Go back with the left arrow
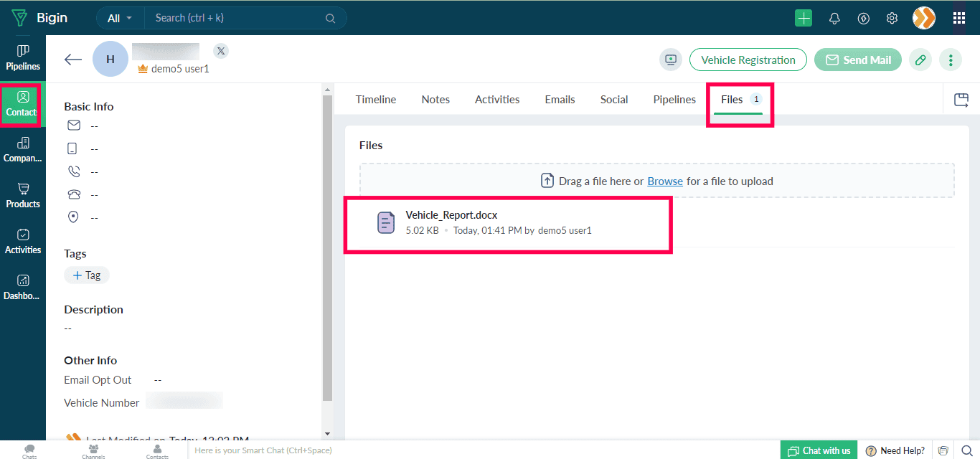Image resolution: width=980 pixels, height=459 pixels. tap(73, 60)
